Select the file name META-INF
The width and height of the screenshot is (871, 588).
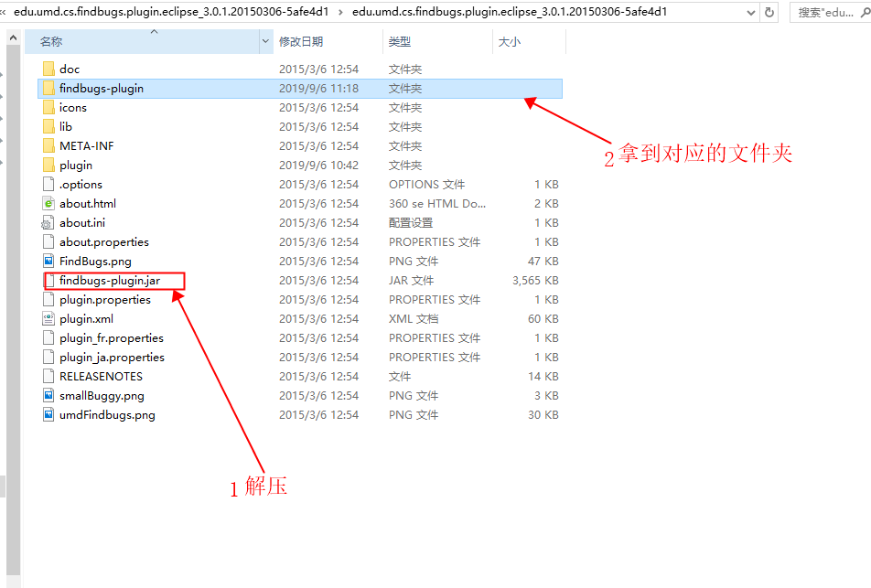(x=87, y=146)
